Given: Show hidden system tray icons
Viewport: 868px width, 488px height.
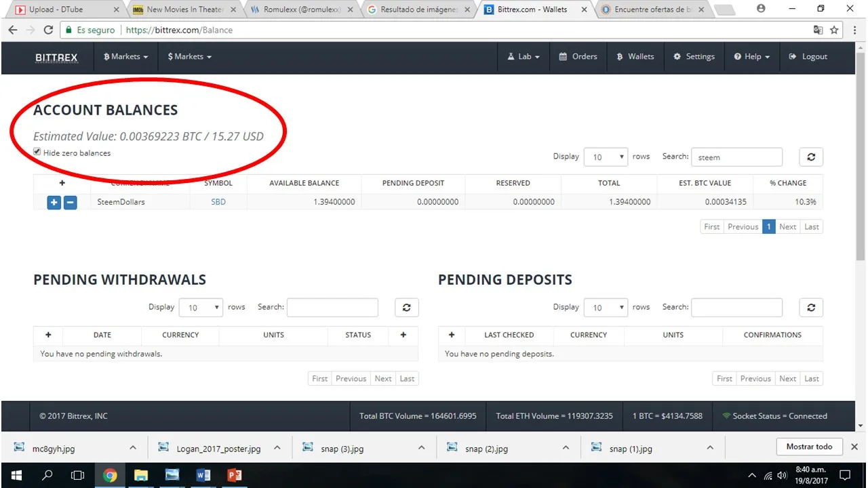Looking at the screenshot, I should [x=752, y=475].
